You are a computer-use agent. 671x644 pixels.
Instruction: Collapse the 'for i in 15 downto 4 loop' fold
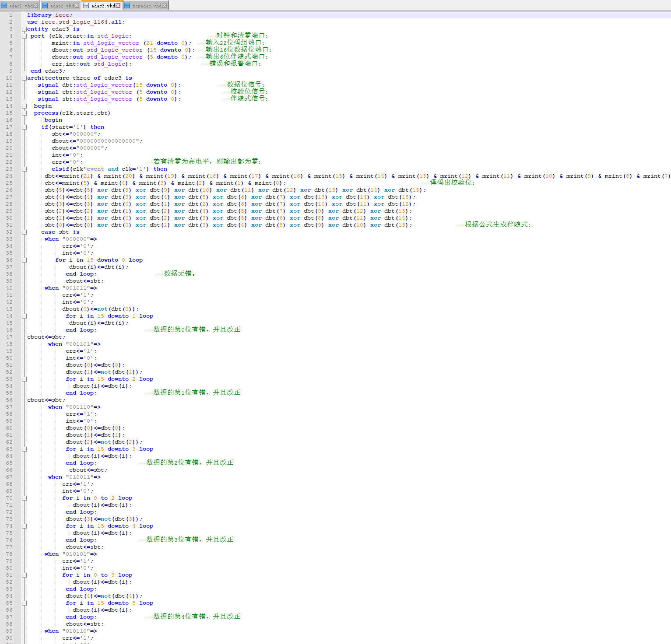coord(24,526)
